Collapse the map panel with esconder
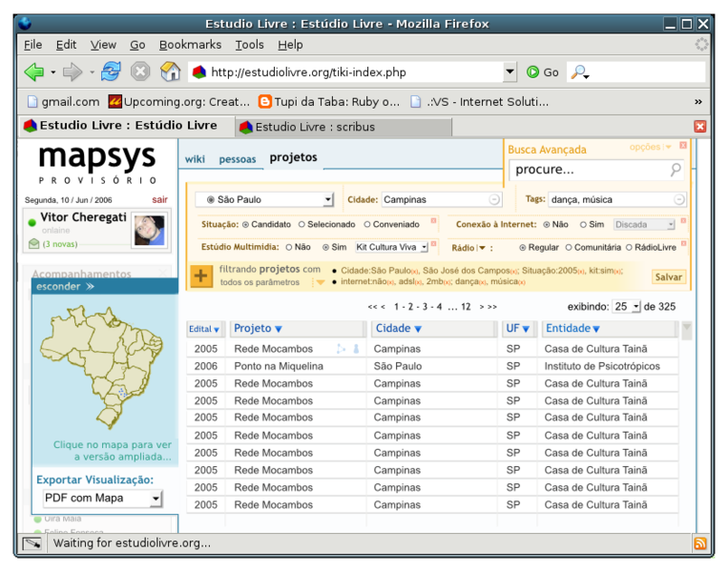 pyautogui.click(x=66, y=287)
